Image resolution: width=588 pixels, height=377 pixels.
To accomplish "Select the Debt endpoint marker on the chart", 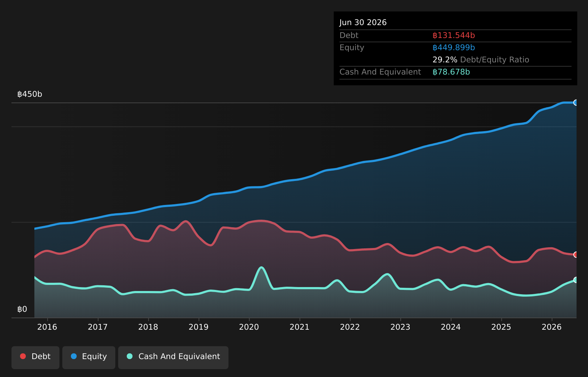I will click(x=576, y=254).
